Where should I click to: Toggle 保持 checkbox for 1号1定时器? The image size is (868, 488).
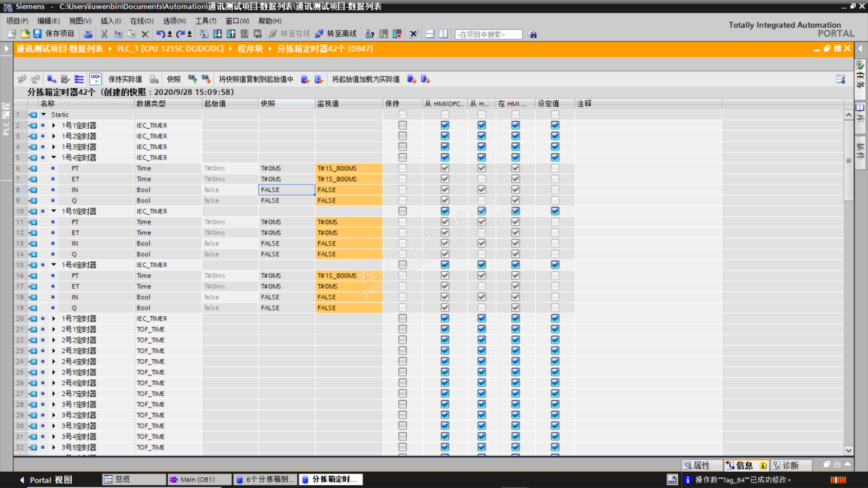pyautogui.click(x=402, y=125)
